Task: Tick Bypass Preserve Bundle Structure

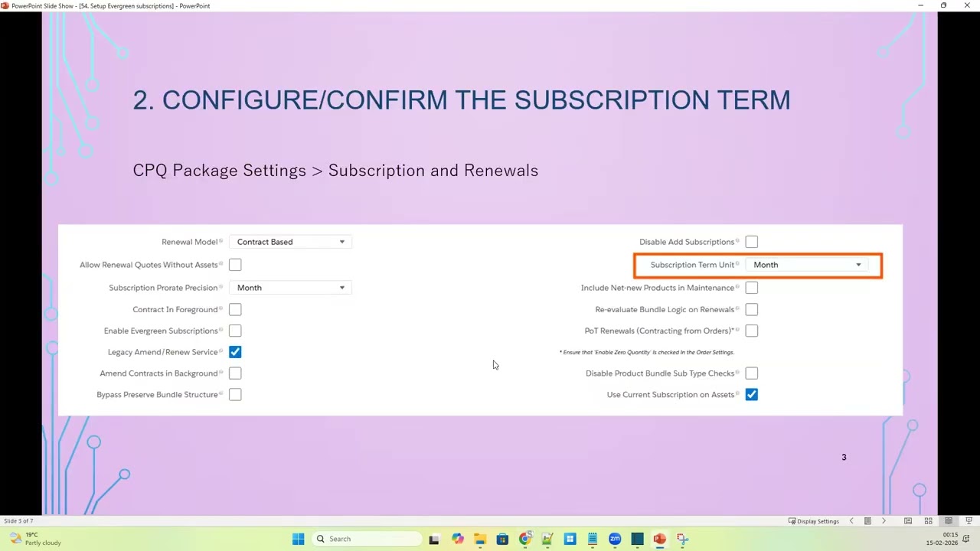Action: 235,395
